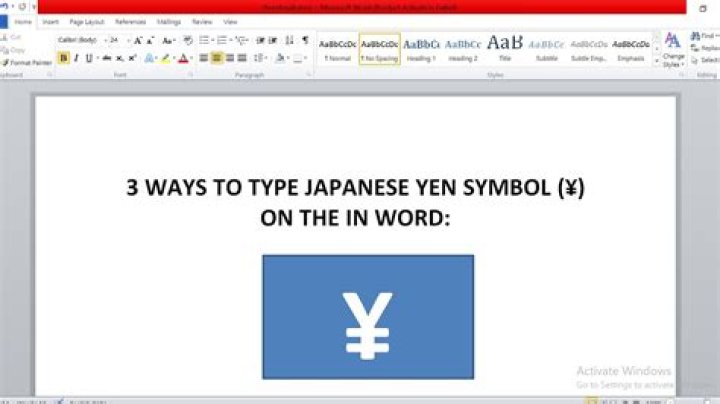Apply the Title style

tap(504, 49)
